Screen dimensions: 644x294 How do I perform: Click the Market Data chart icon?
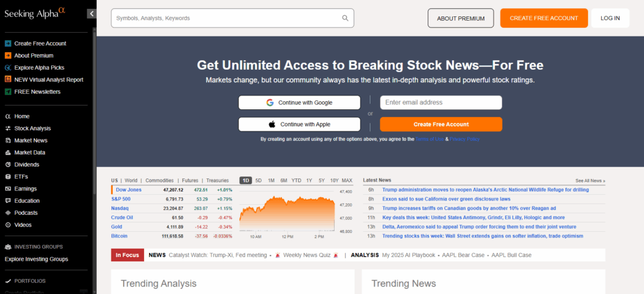pos(8,153)
